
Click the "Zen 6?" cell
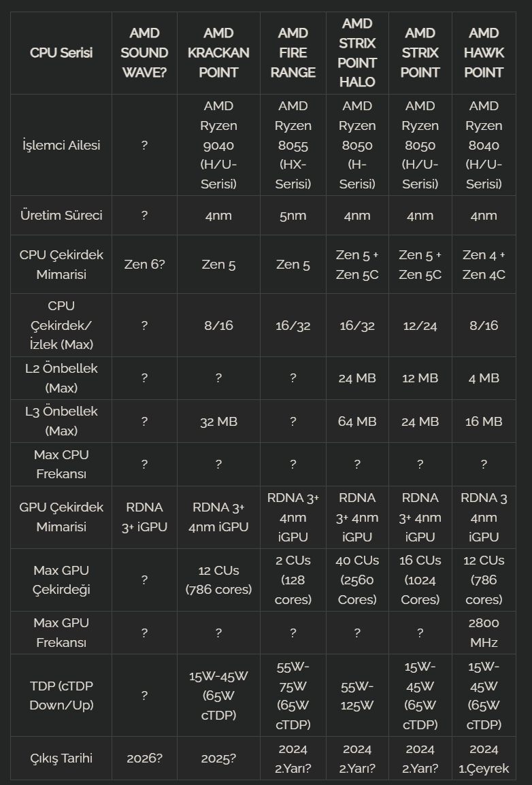click(144, 265)
